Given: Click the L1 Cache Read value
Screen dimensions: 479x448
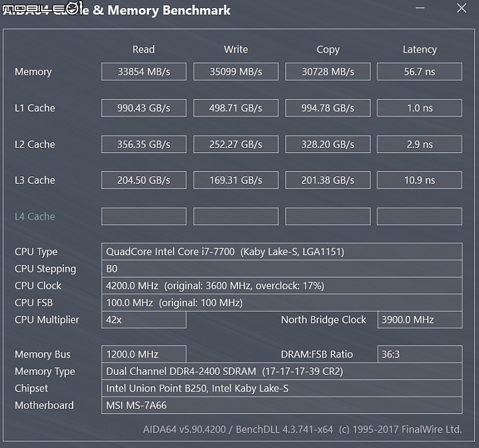Looking at the screenshot, I should tap(144, 108).
